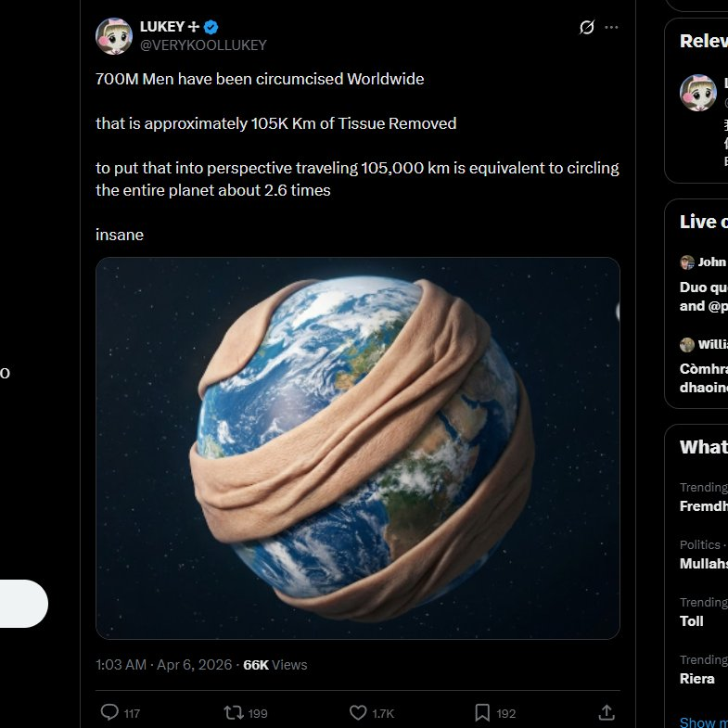Open the share post icon

(607, 712)
